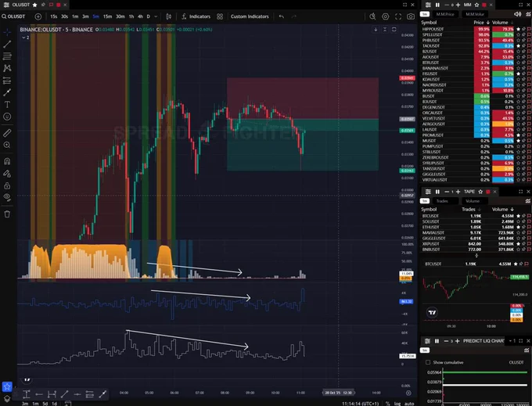This screenshot has width=532, height=406.
Task: Switch to the 4h timeframe
Action: pos(140,16)
